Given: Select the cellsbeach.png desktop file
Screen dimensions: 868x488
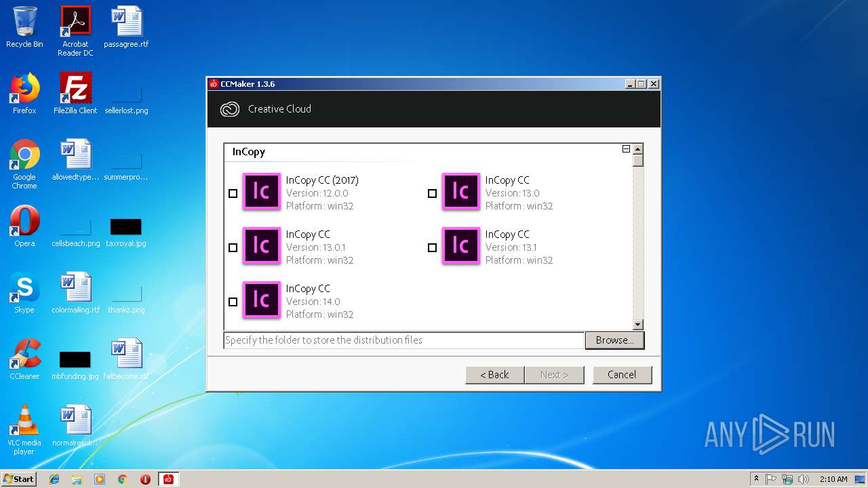Looking at the screenshot, I should [75, 232].
